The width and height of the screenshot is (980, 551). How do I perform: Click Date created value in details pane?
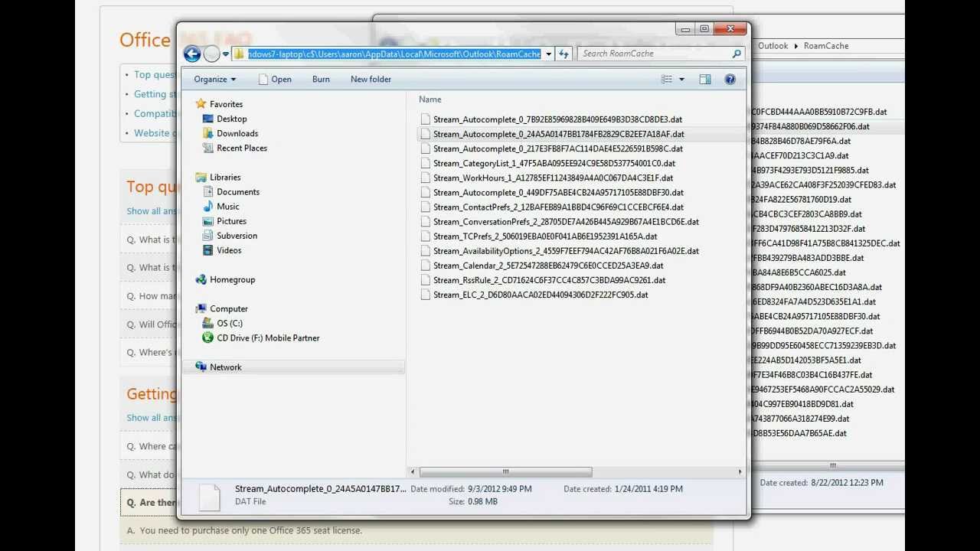pos(648,488)
